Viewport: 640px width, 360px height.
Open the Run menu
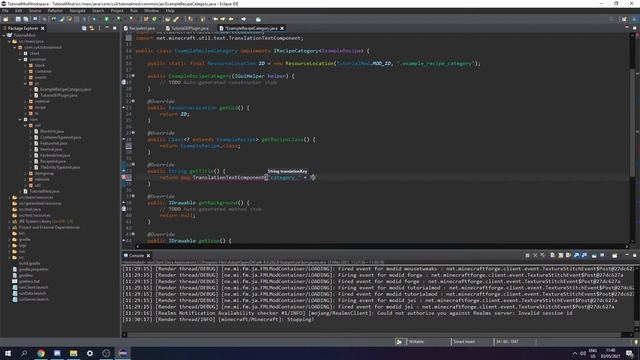click(x=134, y=11)
